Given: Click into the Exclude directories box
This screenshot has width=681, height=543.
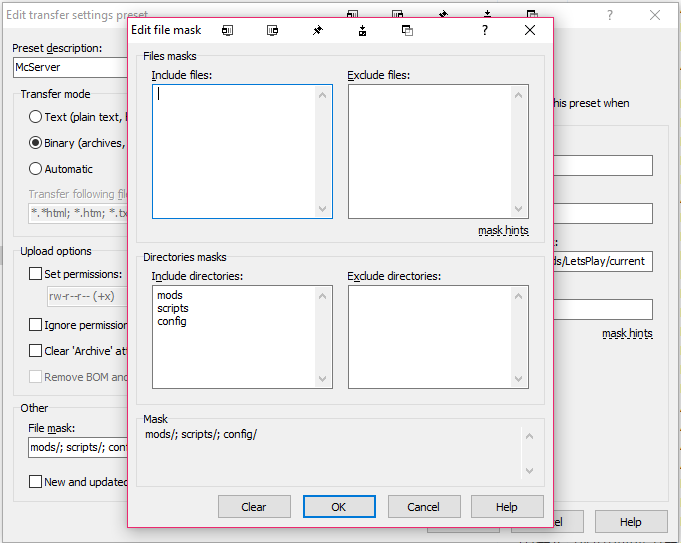Looking at the screenshot, I should click(430, 337).
